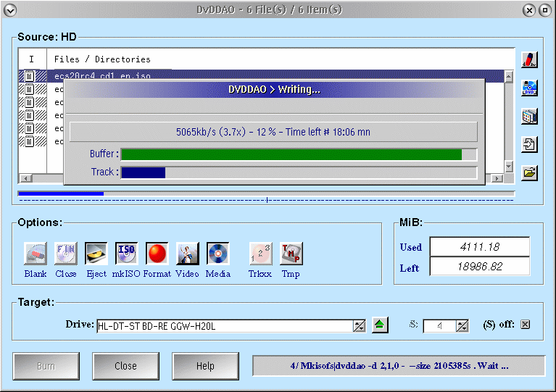556x392 pixels.
Task: Click the I column header
Action: coord(32,59)
